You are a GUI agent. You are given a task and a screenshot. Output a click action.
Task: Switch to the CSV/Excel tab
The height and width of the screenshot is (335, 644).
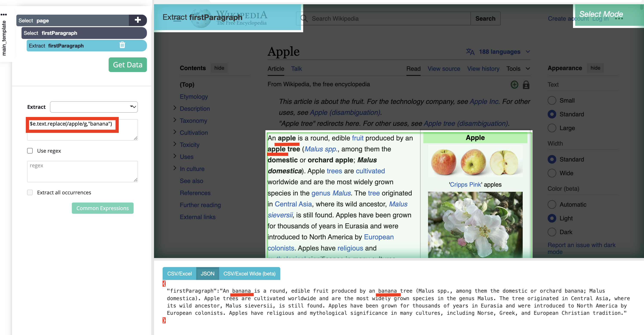click(179, 274)
